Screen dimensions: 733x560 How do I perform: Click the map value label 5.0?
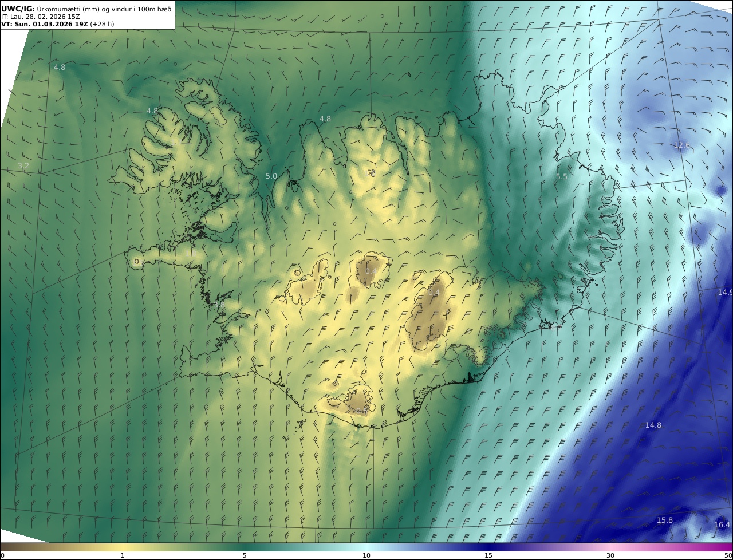point(271,176)
